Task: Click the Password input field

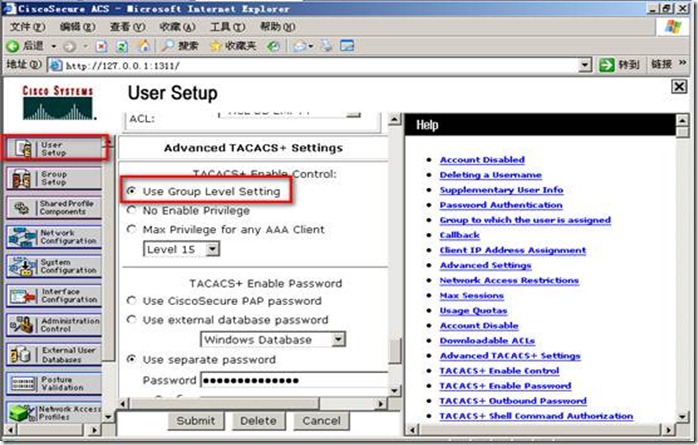Action: pyautogui.click(x=294, y=380)
